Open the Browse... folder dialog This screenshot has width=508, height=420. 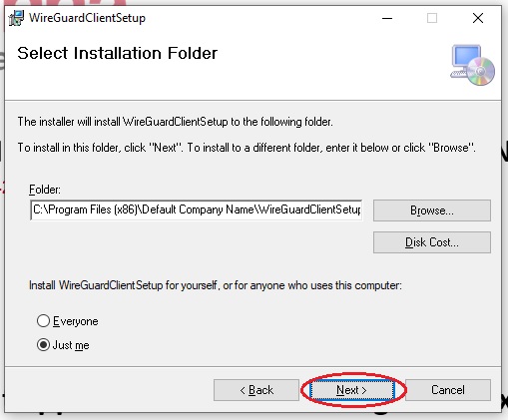pyautogui.click(x=432, y=210)
